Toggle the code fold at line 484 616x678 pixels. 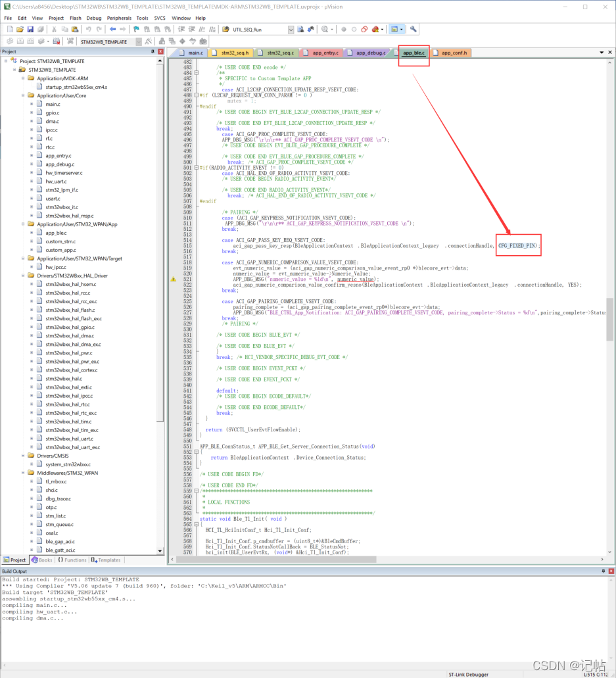pos(197,72)
